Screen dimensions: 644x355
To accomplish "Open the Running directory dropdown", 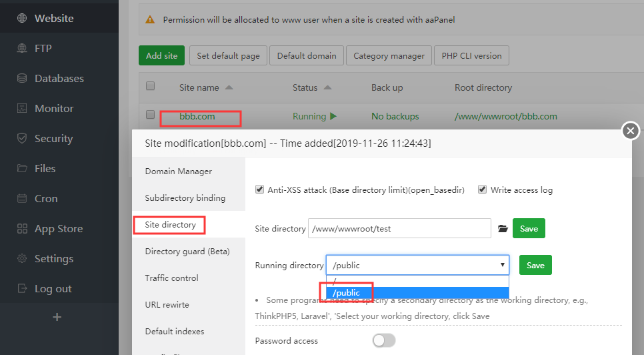I will (x=417, y=265).
